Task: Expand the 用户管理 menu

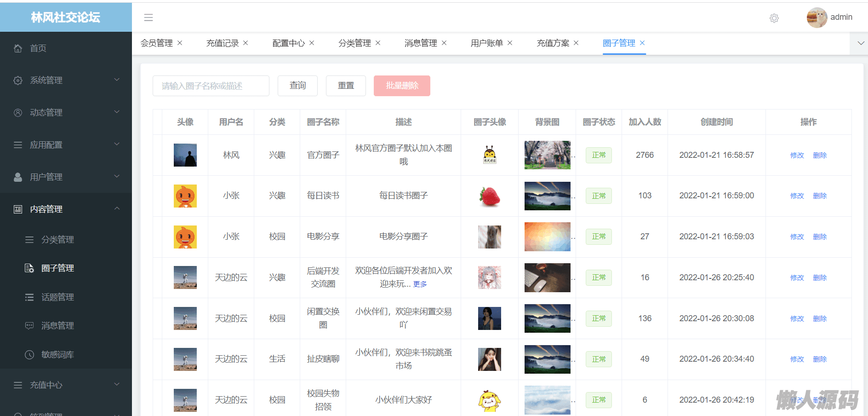Action: [x=66, y=177]
